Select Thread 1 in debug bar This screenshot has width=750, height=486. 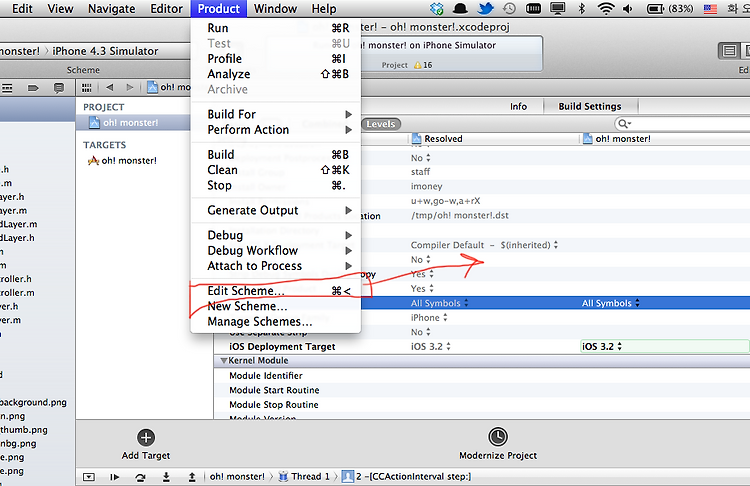point(305,476)
